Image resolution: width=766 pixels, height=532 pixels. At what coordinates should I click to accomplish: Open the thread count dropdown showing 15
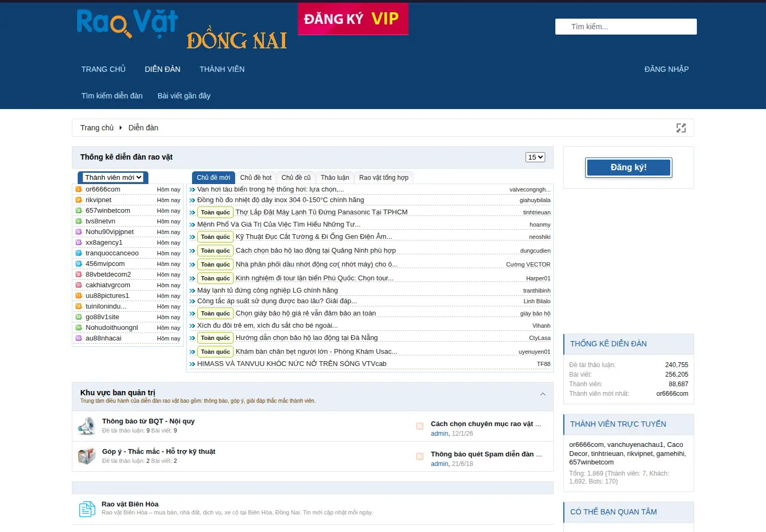pyautogui.click(x=535, y=157)
